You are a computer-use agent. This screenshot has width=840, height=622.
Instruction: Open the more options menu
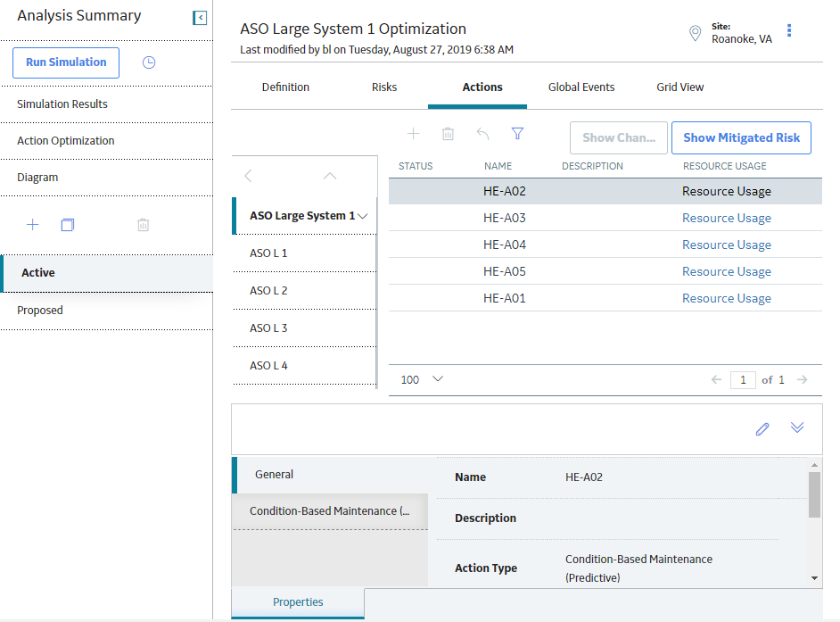tap(789, 30)
